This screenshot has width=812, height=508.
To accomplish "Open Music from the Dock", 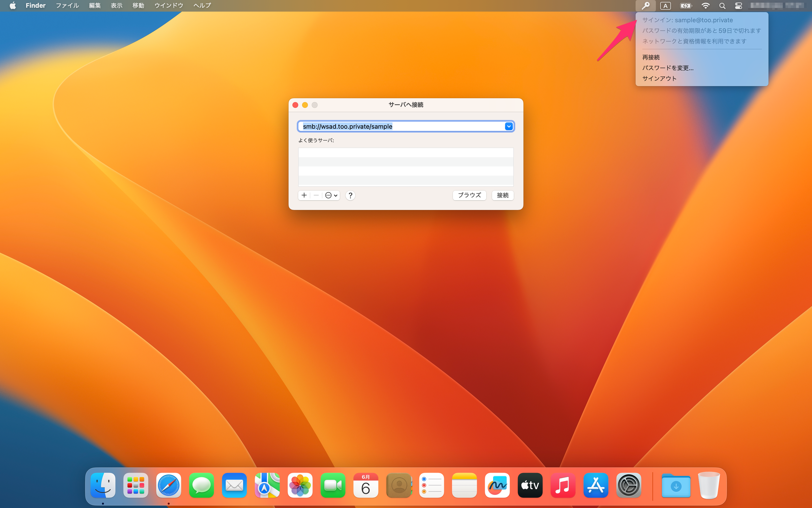I will (563, 485).
